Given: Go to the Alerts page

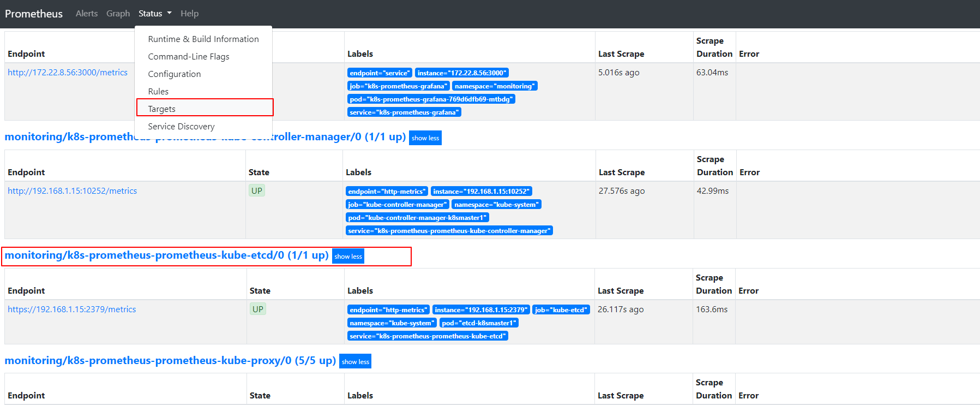Looking at the screenshot, I should pos(86,14).
